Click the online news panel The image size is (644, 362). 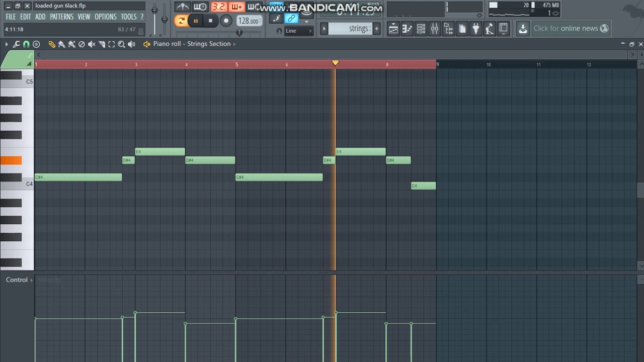pos(571,29)
